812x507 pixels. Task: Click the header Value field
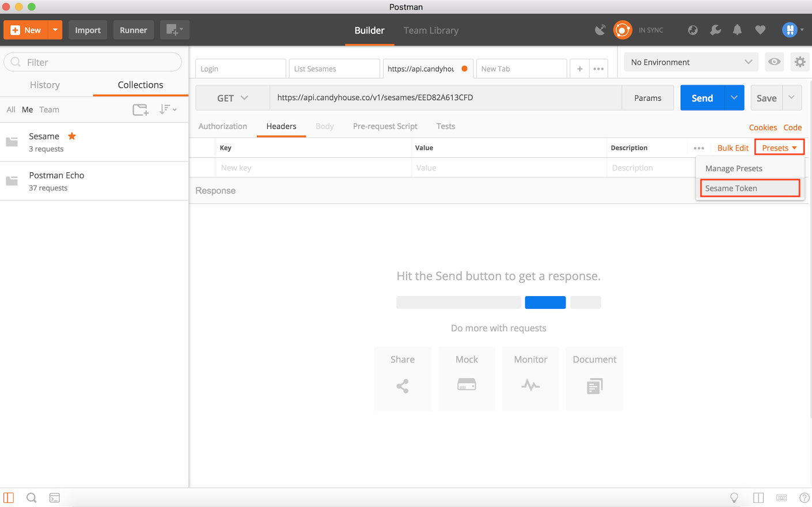509,168
